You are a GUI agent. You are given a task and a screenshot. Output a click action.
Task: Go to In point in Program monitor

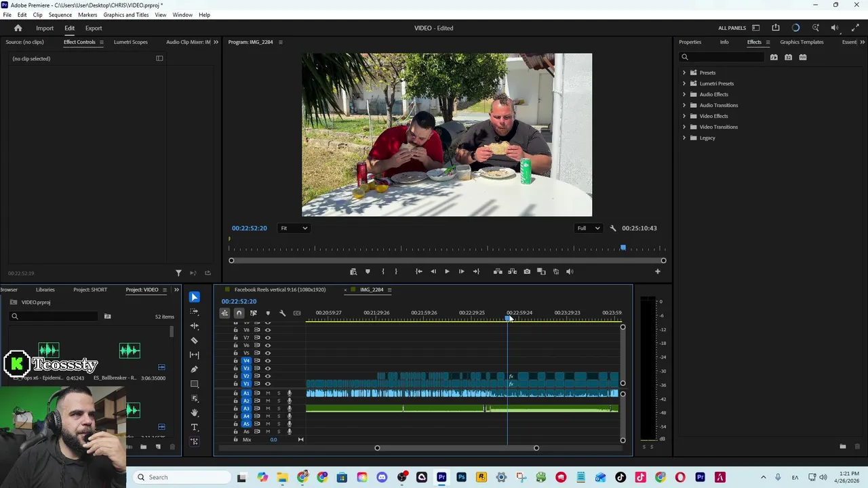(418, 271)
